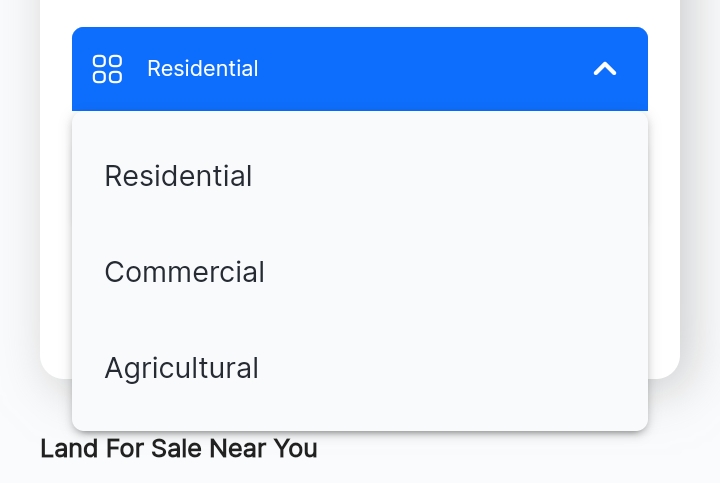Viewport: 720px width, 483px height.
Task: Switch the land category to Commercial
Action: [x=360, y=271]
